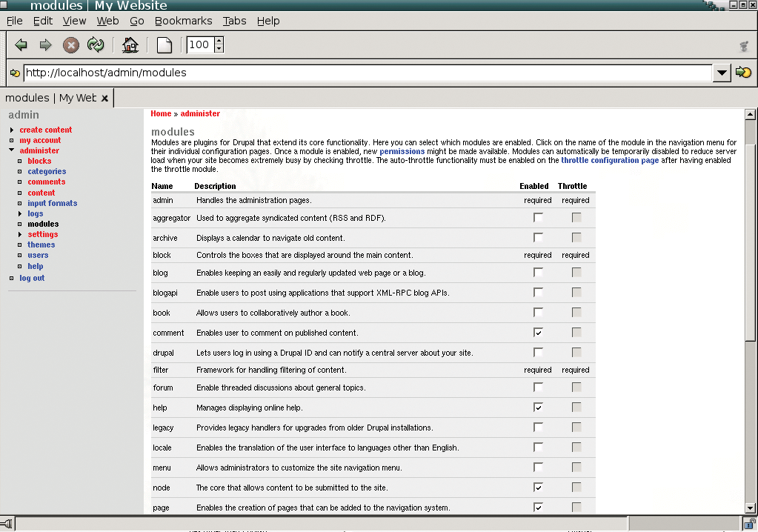Open the 'throttle configuration page' link
Viewport: 758px width, 532px height.
tap(610, 161)
